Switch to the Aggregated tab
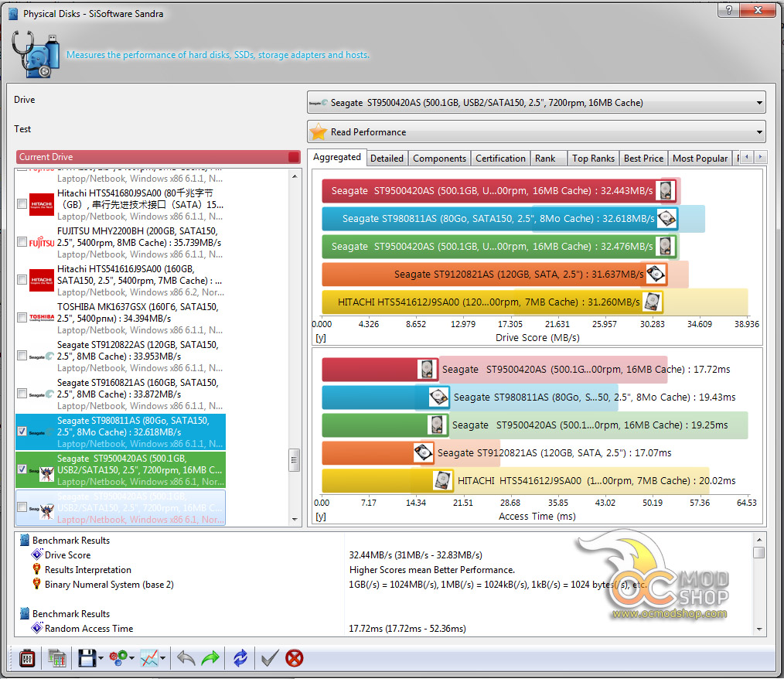 tap(337, 157)
